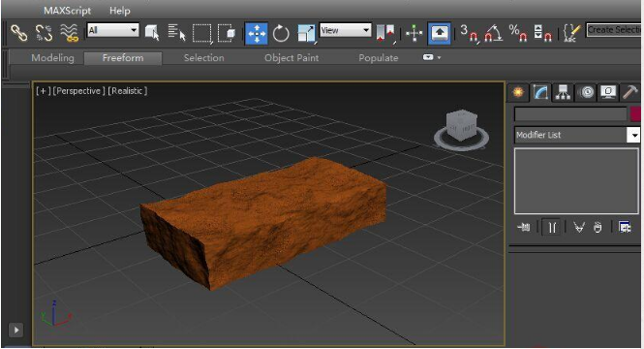Click Remove Modifier from Stack icon
The image size is (644, 349).
(598, 227)
